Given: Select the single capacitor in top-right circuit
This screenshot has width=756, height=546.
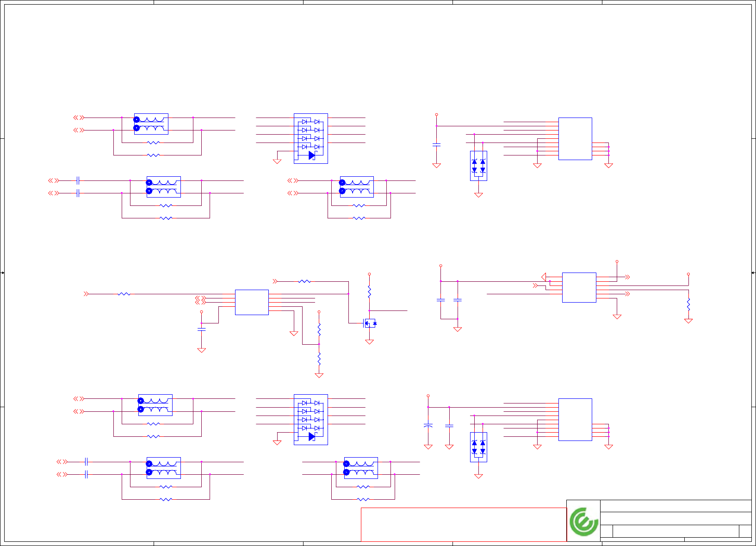Looking at the screenshot, I should [x=436, y=144].
